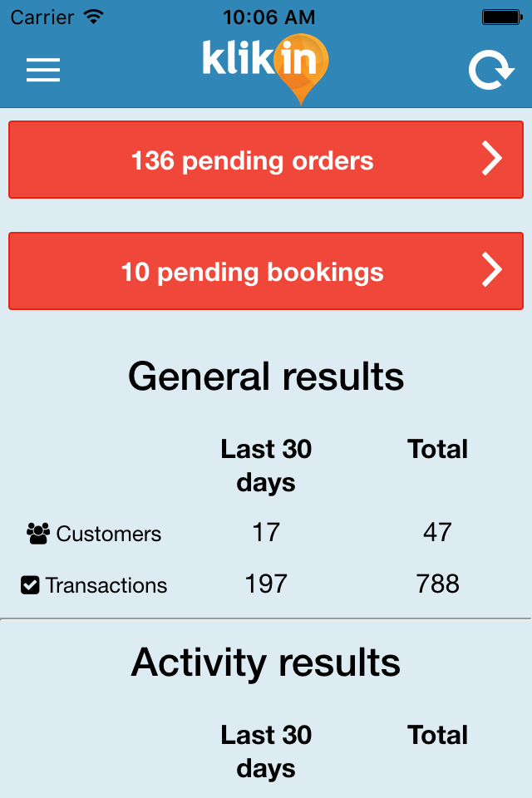This screenshot has width=532, height=798.
Task: Click the Transactions row label
Action: 106,585
